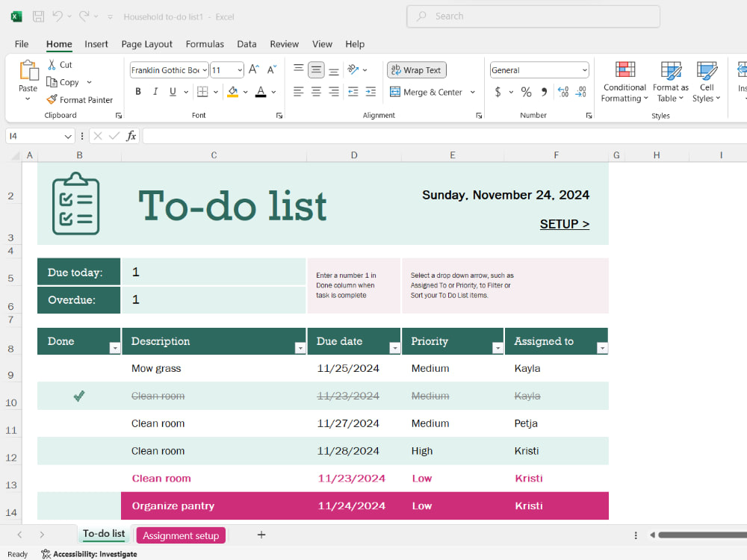Increase font size with larger A icon
Viewport: 747px width, 560px height.
coord(254,69)
